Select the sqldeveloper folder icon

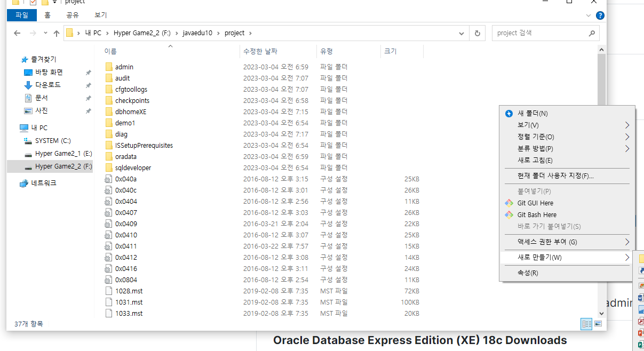[109, 167]
